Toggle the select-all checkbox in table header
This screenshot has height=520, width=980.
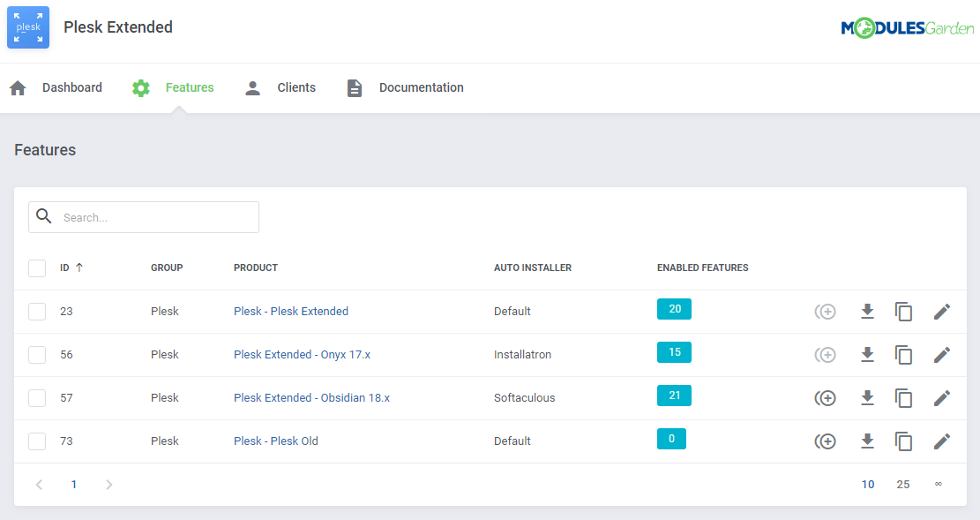(37, 268)
